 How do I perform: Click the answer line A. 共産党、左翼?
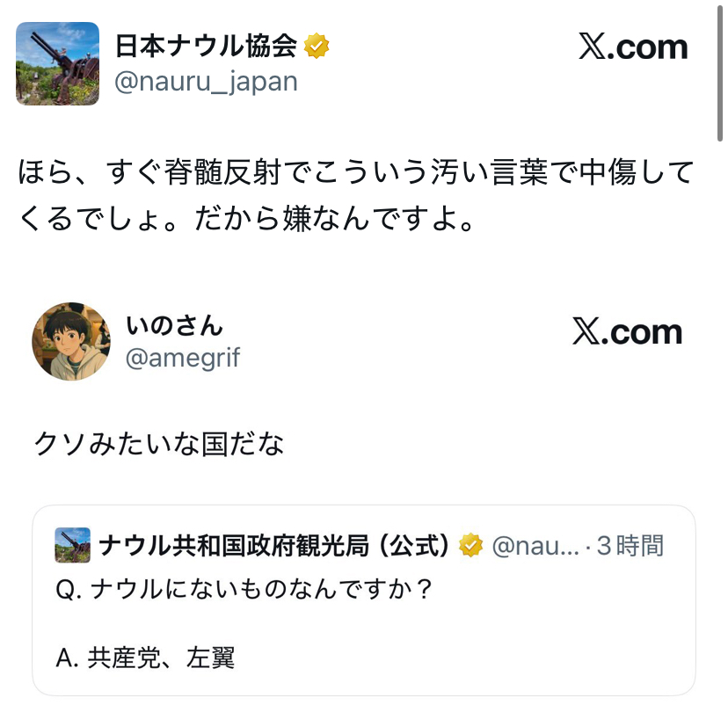(x=145, y=658)
